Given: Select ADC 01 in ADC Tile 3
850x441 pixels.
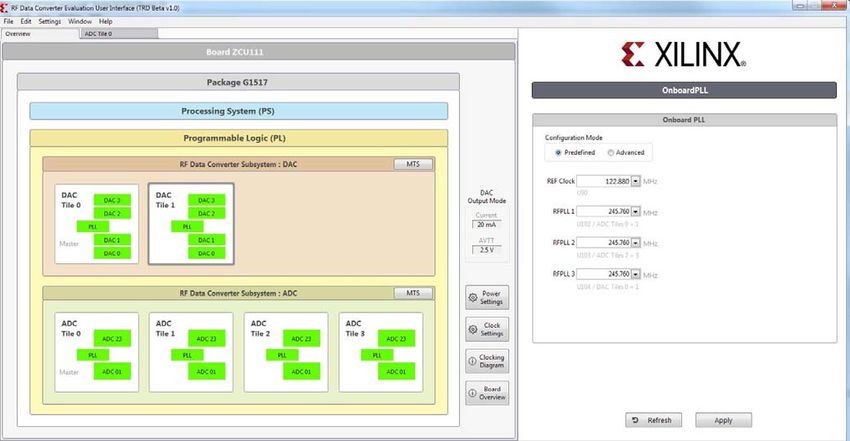Looking at the screenshot, I should click(396, 372).
